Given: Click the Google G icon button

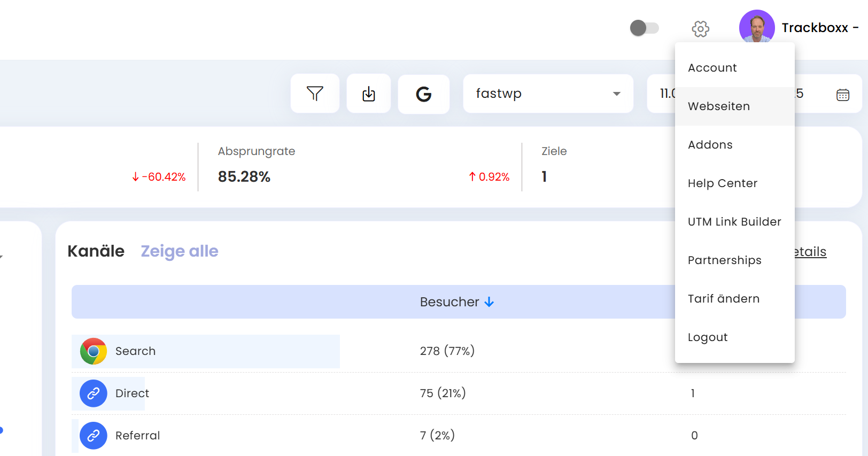Looking at the screenshot, I should click(423, 94).
